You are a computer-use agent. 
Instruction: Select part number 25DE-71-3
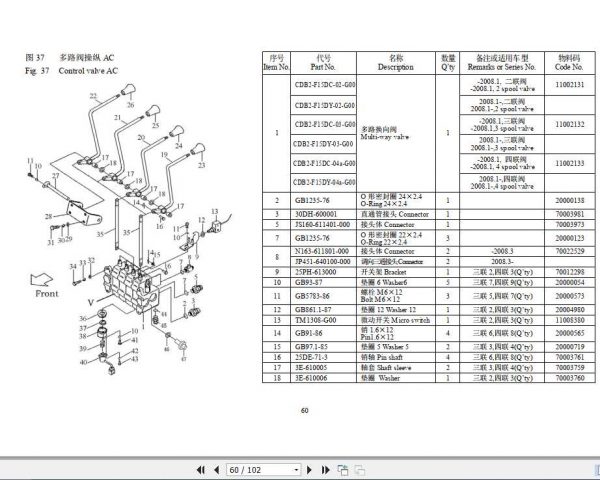311,357
